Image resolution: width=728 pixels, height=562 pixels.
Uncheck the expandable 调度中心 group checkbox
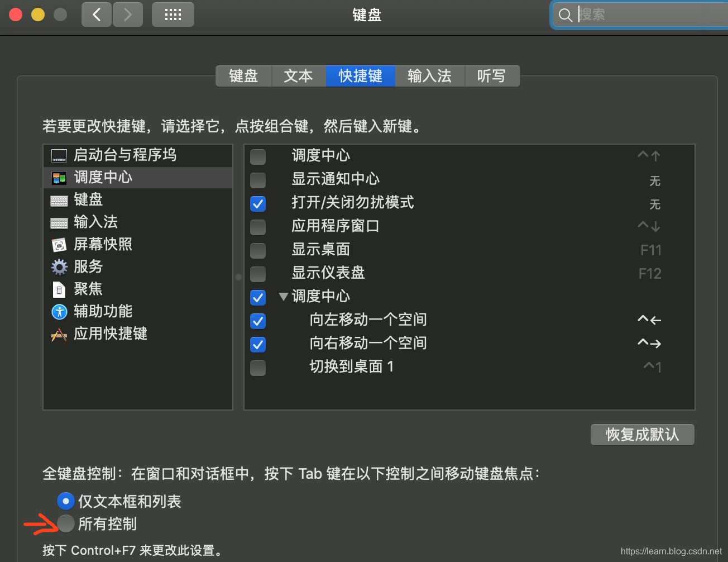[258, 298]
